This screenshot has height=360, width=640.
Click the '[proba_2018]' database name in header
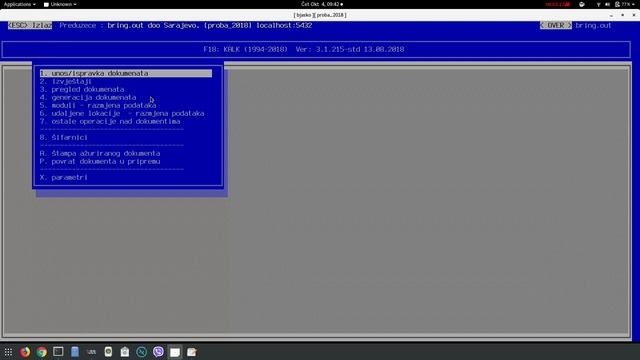228,25
